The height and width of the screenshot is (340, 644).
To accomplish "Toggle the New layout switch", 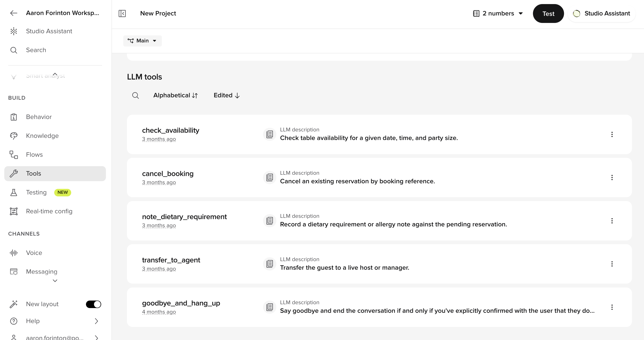I will (93, 304).
